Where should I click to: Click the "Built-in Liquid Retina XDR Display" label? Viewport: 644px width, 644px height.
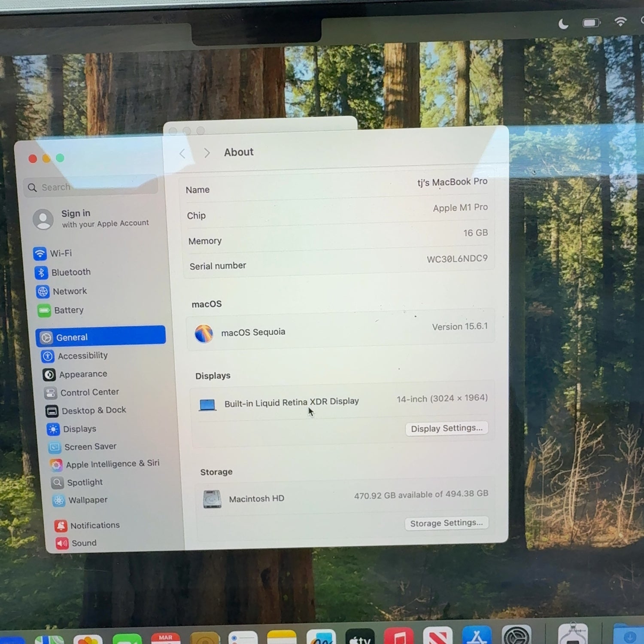[x=292, y=402]
